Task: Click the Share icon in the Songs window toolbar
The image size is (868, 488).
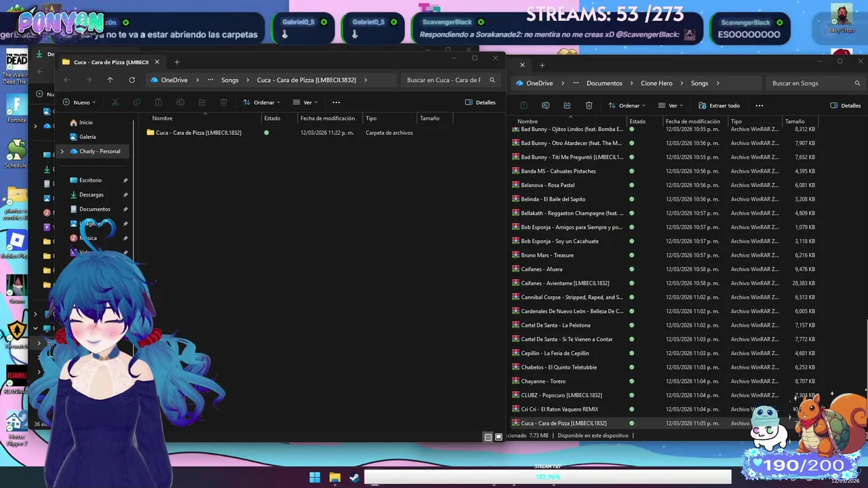Action: [567, 106]
